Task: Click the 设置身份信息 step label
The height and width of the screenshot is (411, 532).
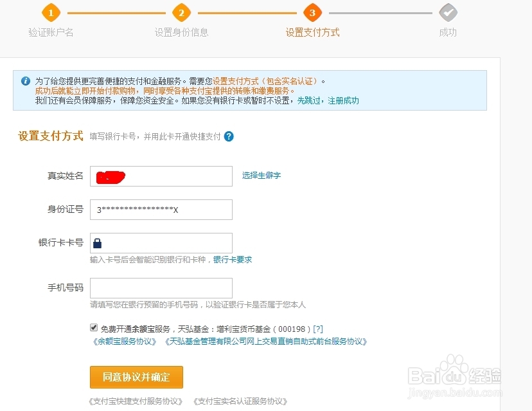Action: click(x=182, y=32)
